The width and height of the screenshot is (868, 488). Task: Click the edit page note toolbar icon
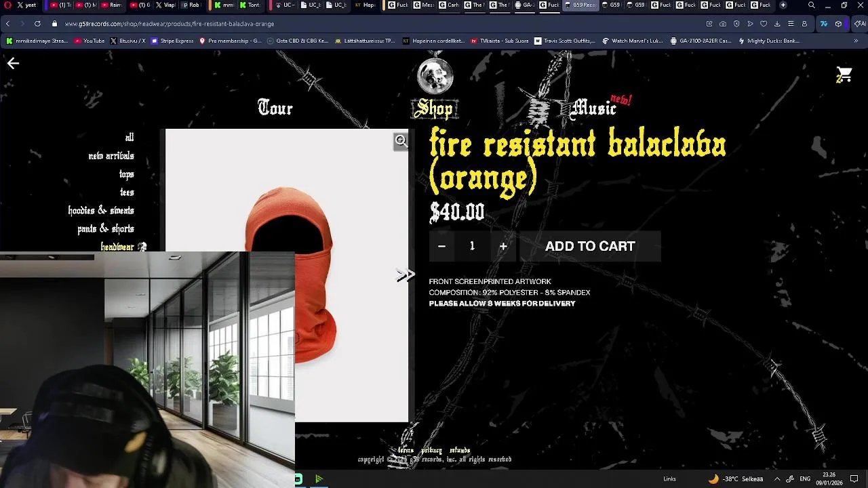709,24
